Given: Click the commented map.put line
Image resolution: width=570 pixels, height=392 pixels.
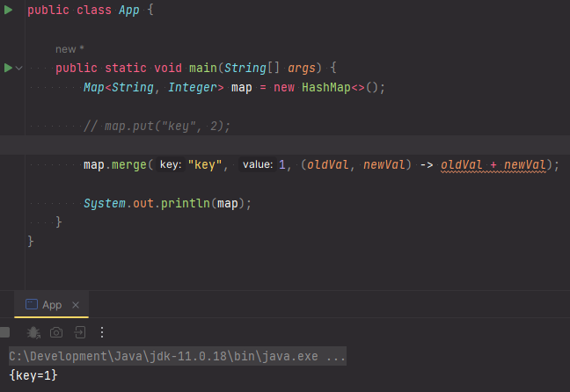Looking at the screenshot, I should point(157,126).
